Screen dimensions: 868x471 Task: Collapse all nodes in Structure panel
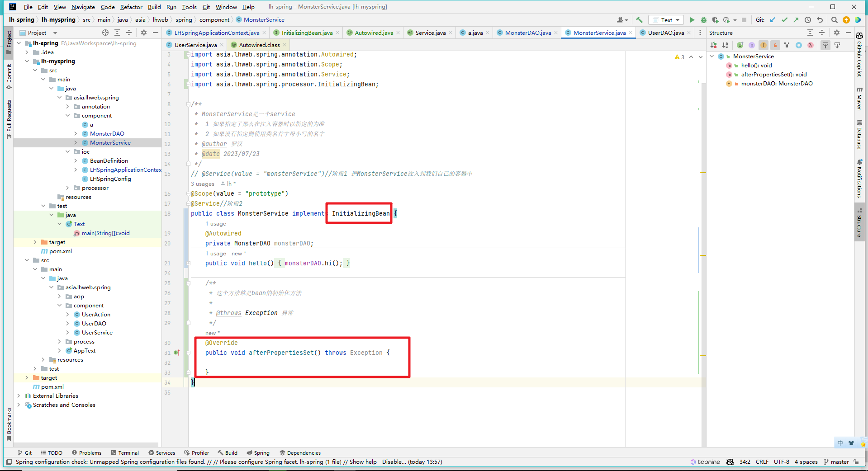click(x=822, y=33)
